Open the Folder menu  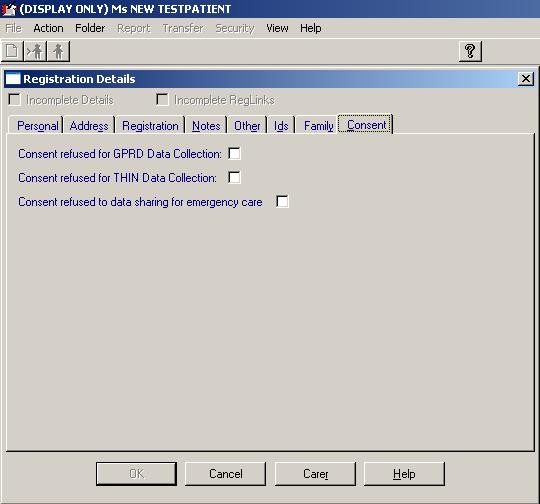[x=90, y=28]
